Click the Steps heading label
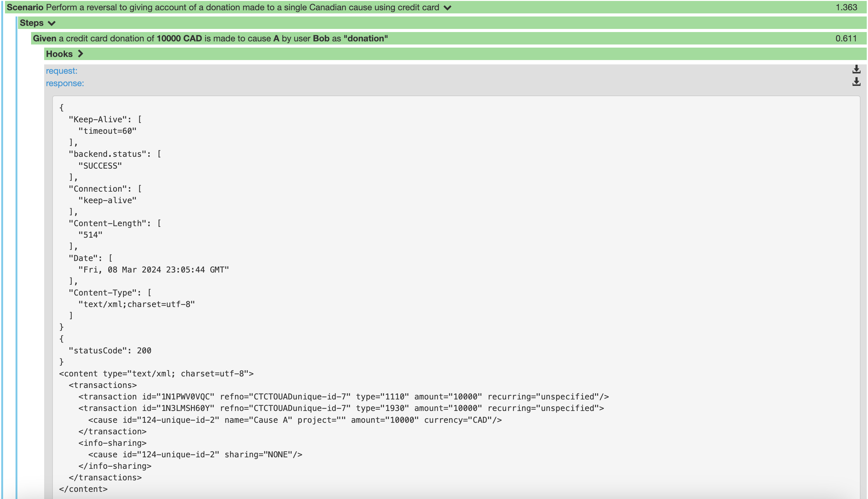 point(31,23)
